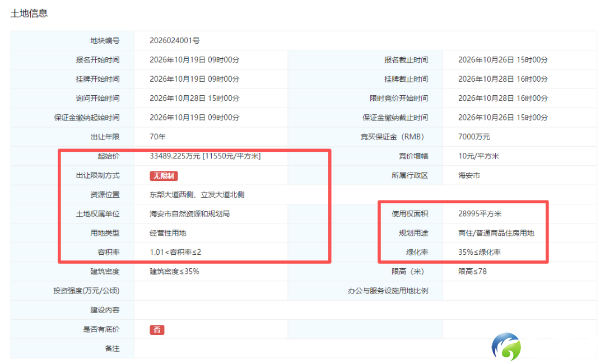The width and height of the screenshot is (605, 364).
Task: Click the date value beside 挂牌截止时间
Action: pyautogui.click(x=503, y=79)
